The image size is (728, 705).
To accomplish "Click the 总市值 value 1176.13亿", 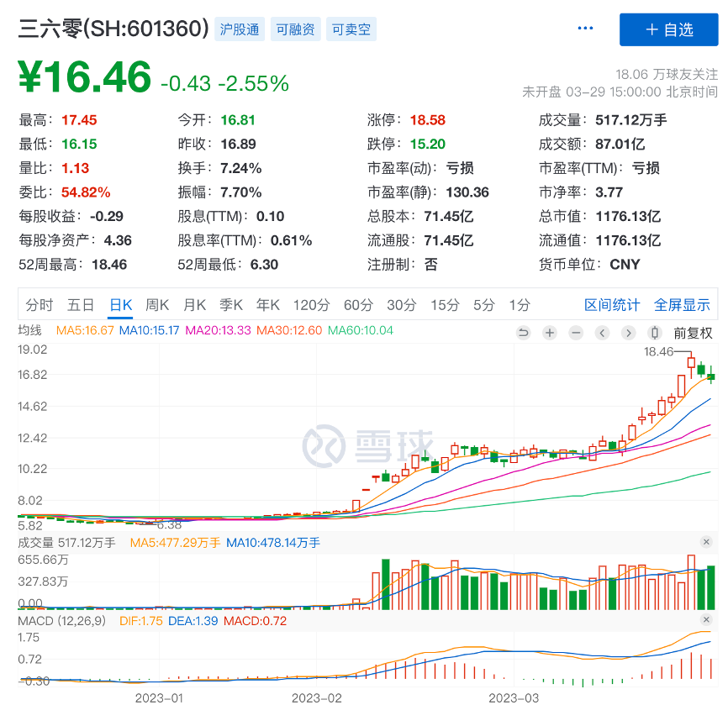I will coord(628,216).
